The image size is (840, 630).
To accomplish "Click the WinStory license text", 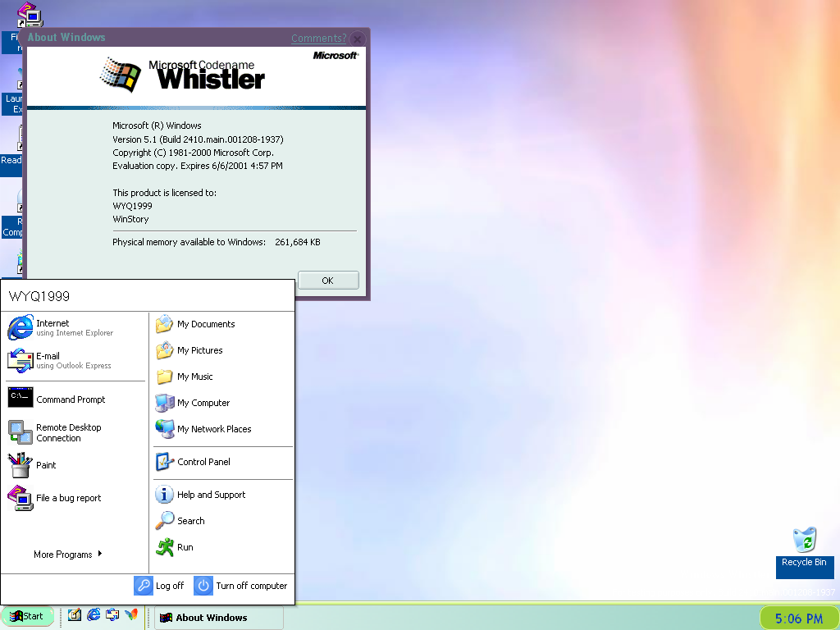I will [130, 219].
